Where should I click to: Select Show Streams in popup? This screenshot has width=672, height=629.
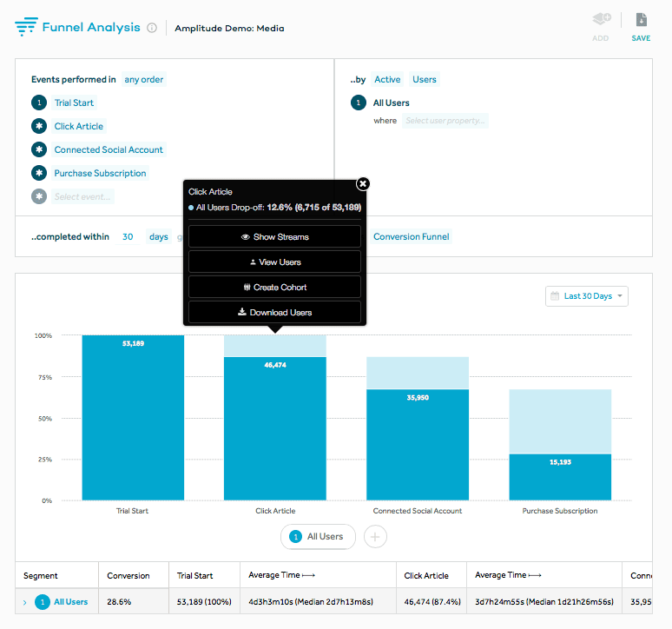[x=274, y=236]
